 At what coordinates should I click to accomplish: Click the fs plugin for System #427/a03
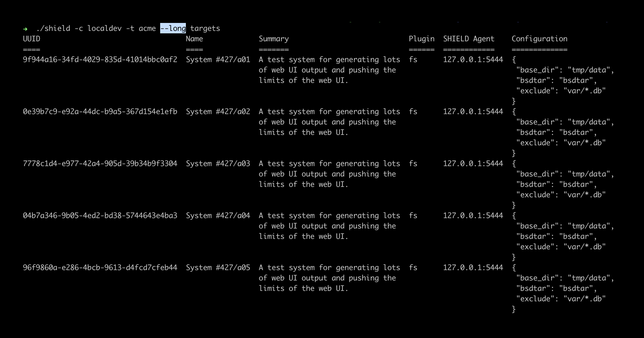coord(413,164)
